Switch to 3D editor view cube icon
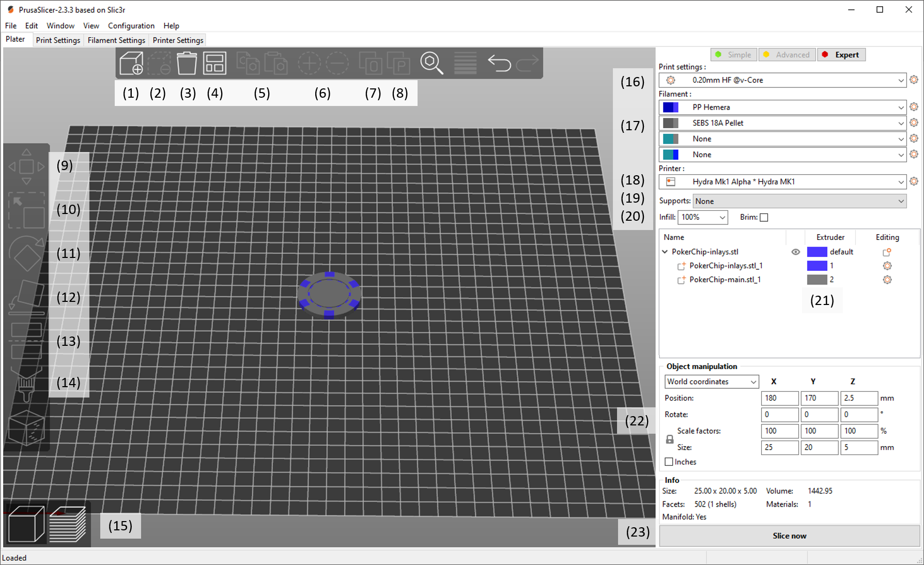This screenshot has width=924, height=565. (x=26, y=524)
